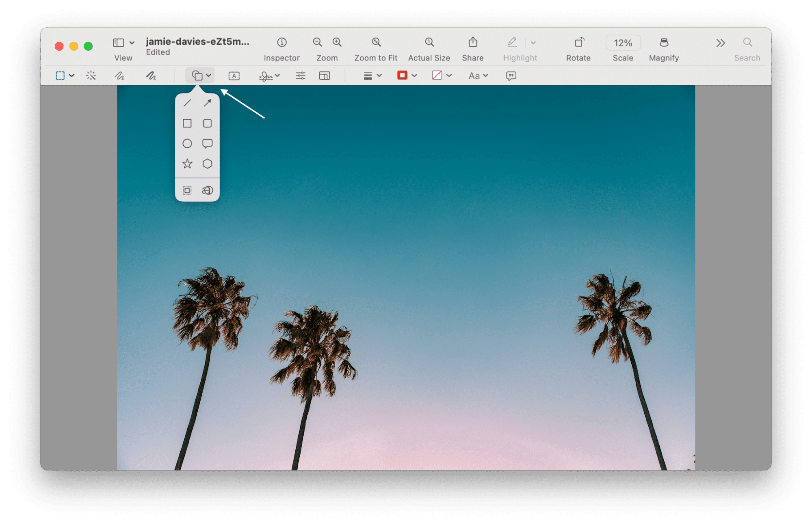Image resolution: width=812 pixels, height=524 pixels.
Task: Click Zoom to Fit
Action: pos(376,42)
